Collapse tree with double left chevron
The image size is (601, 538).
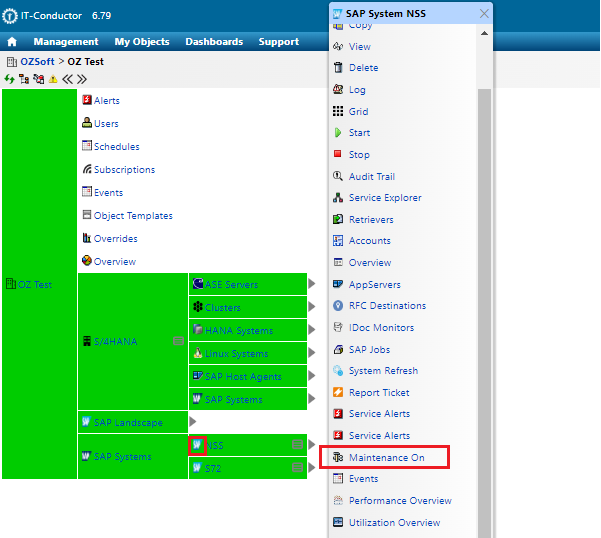(68, 78)
